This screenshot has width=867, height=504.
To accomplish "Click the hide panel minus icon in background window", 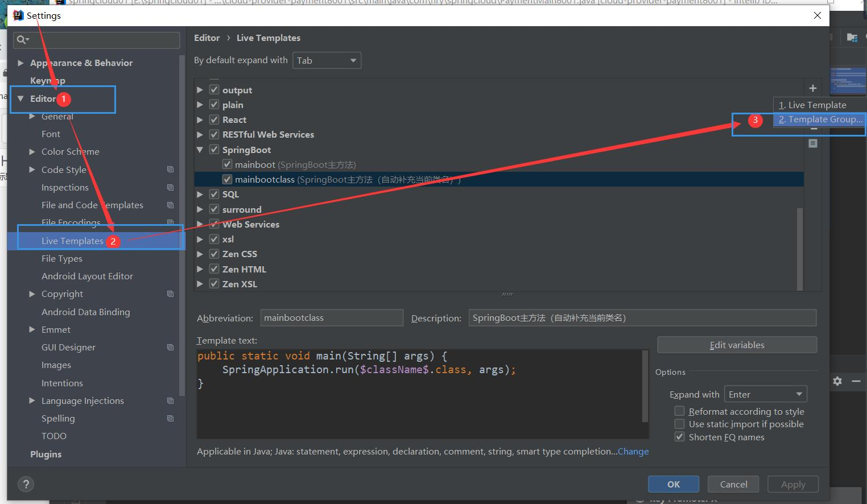I will pyautogui.click(x=856, y=381).
